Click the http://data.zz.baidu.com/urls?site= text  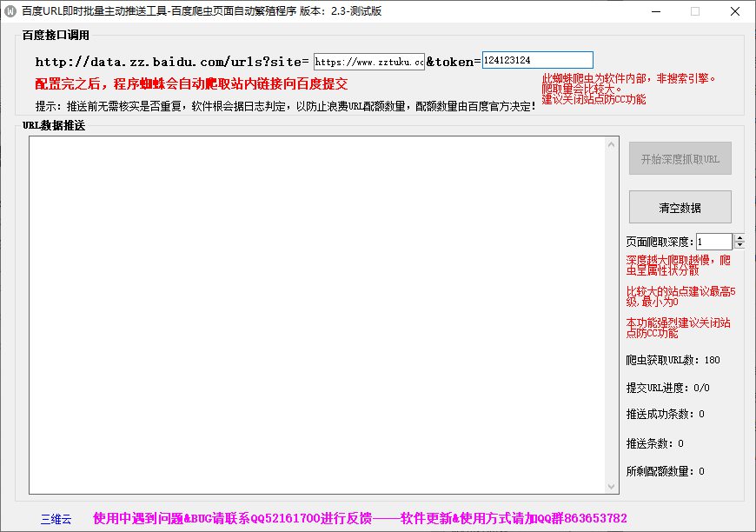point(172,62)
